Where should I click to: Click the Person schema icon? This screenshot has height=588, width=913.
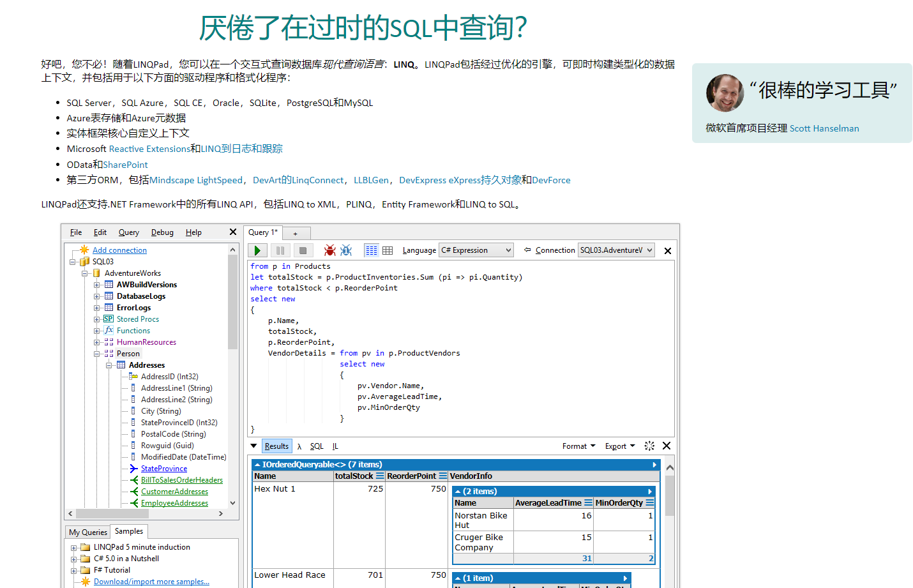click(109, 353)
